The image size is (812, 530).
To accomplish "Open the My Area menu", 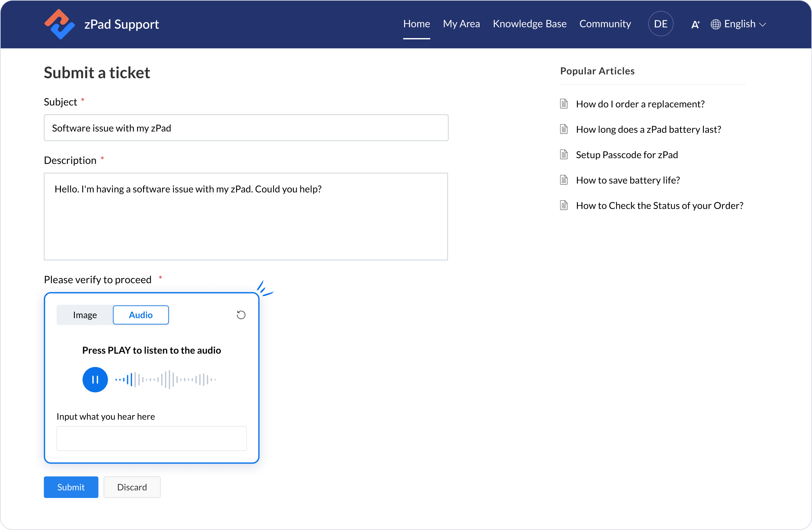I will (x=461, y=24).
